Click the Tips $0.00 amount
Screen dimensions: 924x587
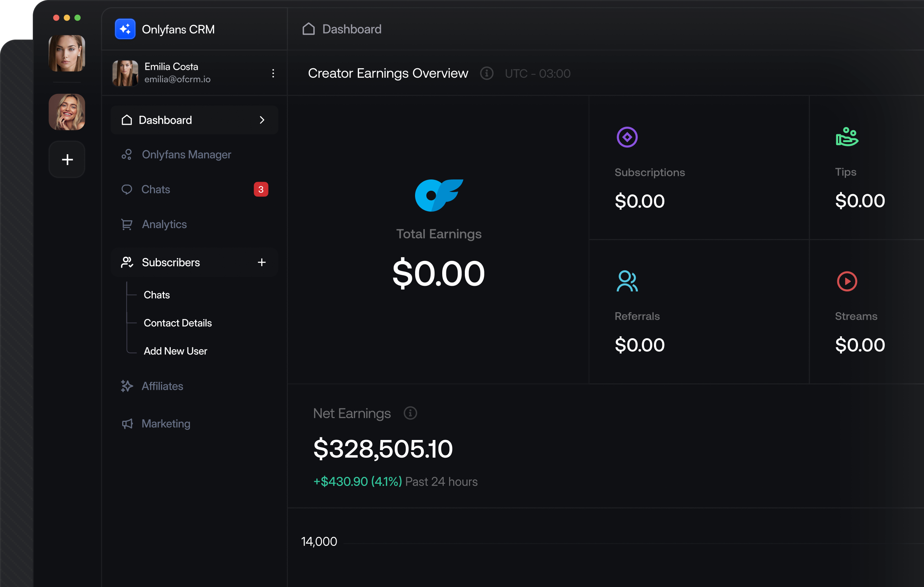[860, 201]
